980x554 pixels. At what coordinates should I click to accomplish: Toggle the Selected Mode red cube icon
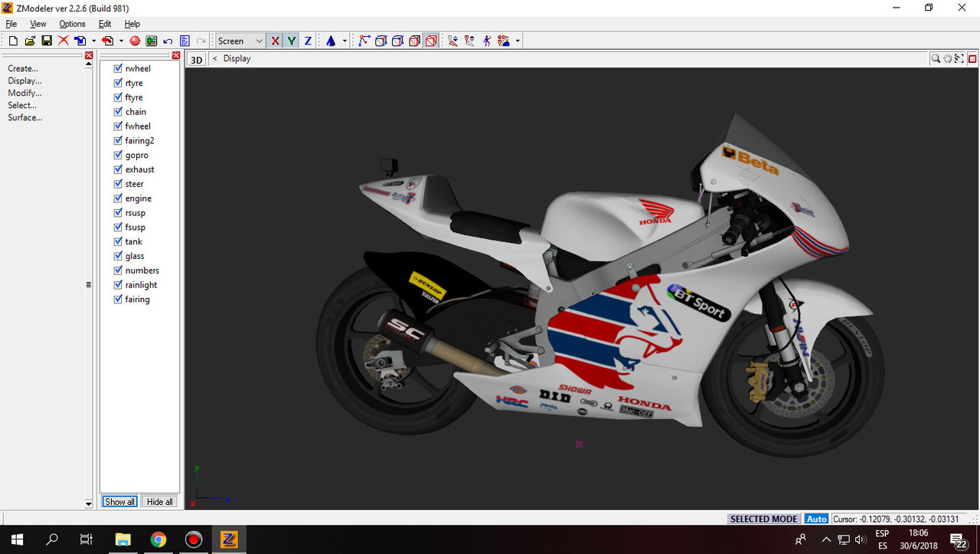coord(431,41)
